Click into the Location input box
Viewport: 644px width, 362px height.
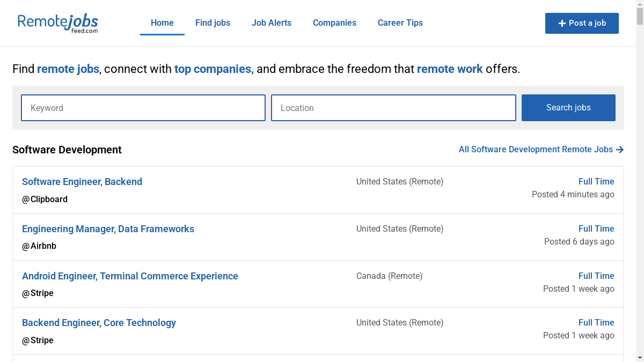[x=393, y=108]
